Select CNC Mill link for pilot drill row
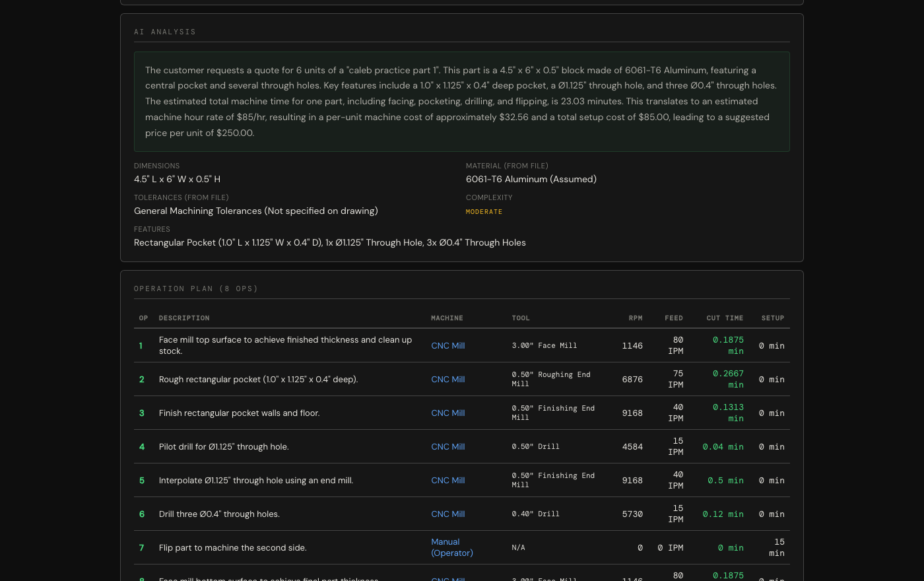This screenshot has width=924, height=581. (x=447, y=446)
